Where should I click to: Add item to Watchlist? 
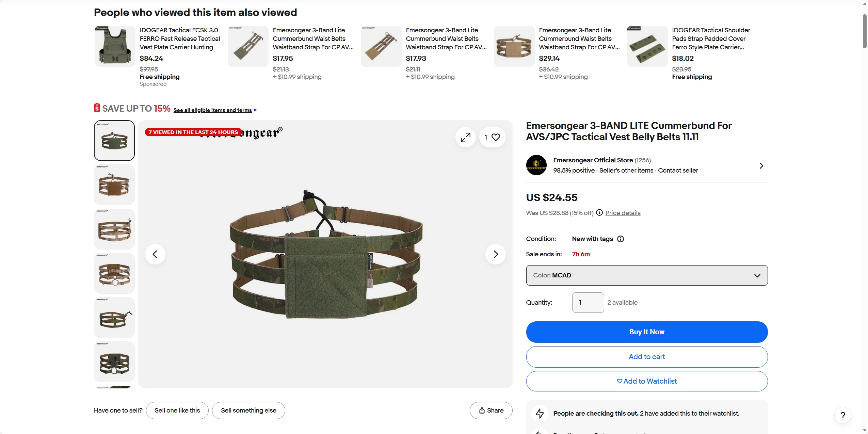click(x=647, y=381)
